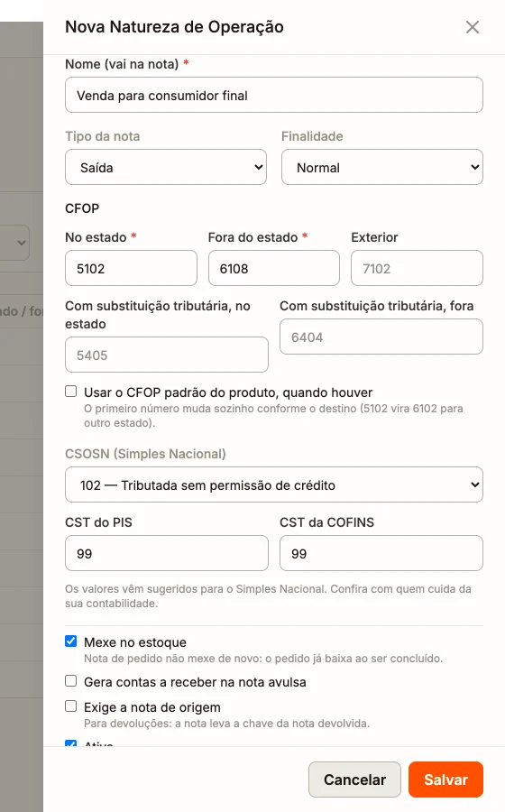Check Exige a nota de origem
The width and height of the screenshot is (505, 812).
[71, 706]
